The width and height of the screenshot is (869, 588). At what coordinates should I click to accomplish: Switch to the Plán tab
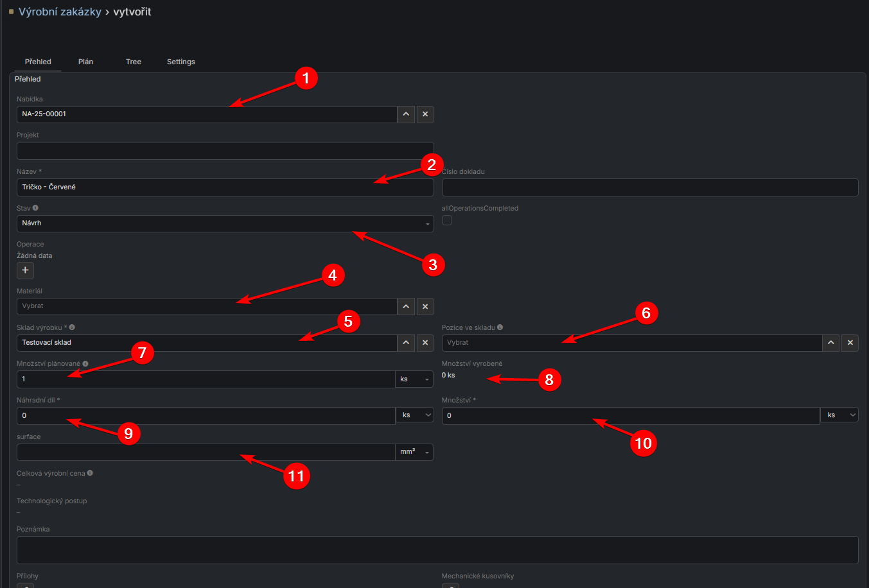[85, 62]
